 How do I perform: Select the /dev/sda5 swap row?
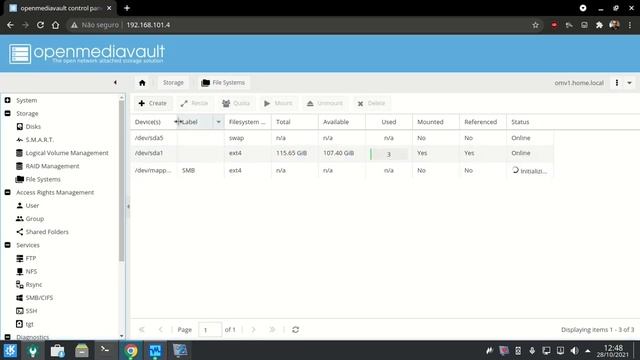tap(342, 138)
